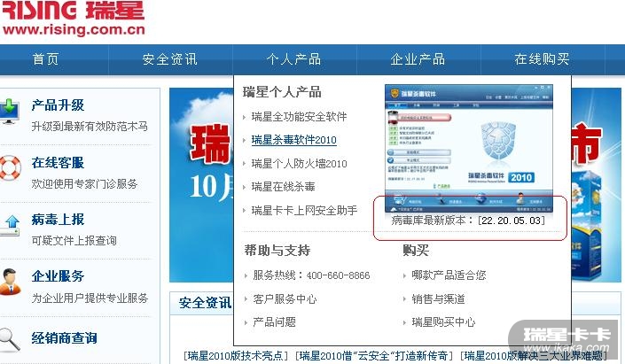Click the 产品升级 heading
Screen dimensions: 625x364
58,105
